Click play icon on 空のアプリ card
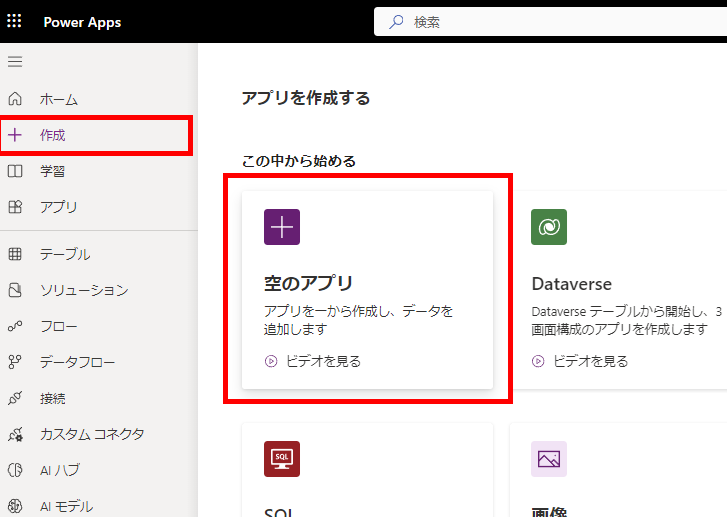 pos(271,361)
